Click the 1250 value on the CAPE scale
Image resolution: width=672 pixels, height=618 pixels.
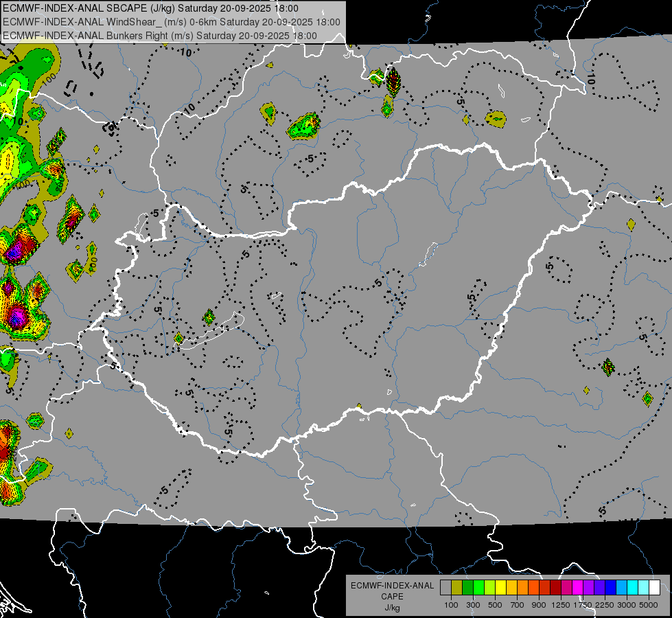tap(561, 605)
